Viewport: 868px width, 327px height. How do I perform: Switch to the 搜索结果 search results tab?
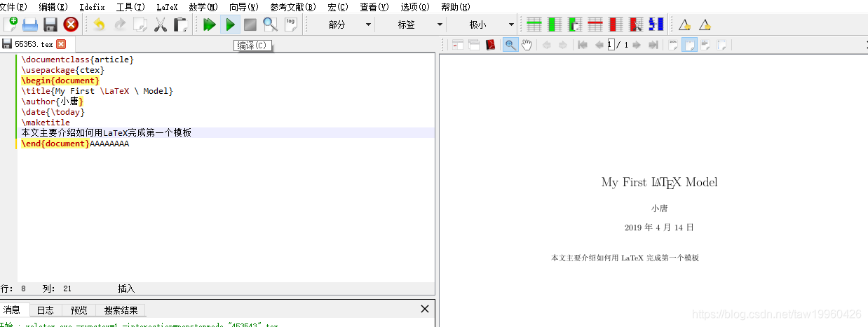click(121, 309)
